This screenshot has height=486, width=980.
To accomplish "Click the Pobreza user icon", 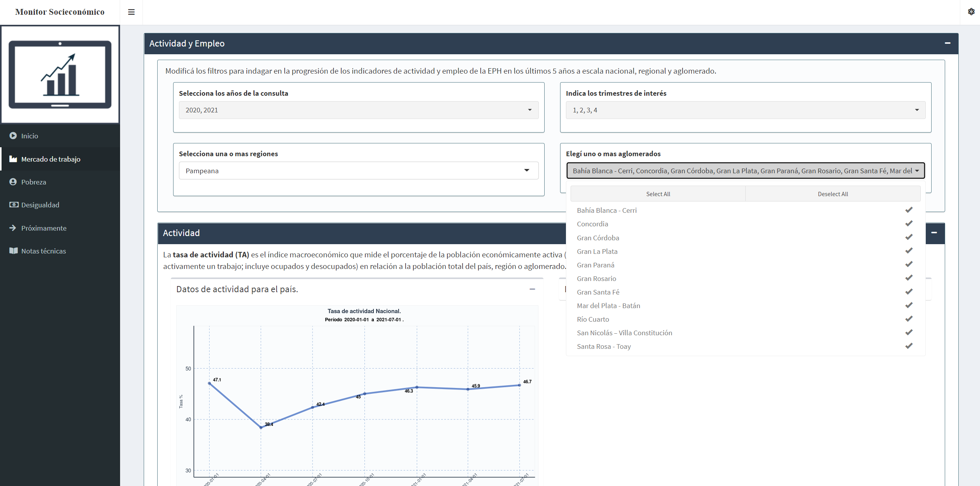I will coord(13,182).
